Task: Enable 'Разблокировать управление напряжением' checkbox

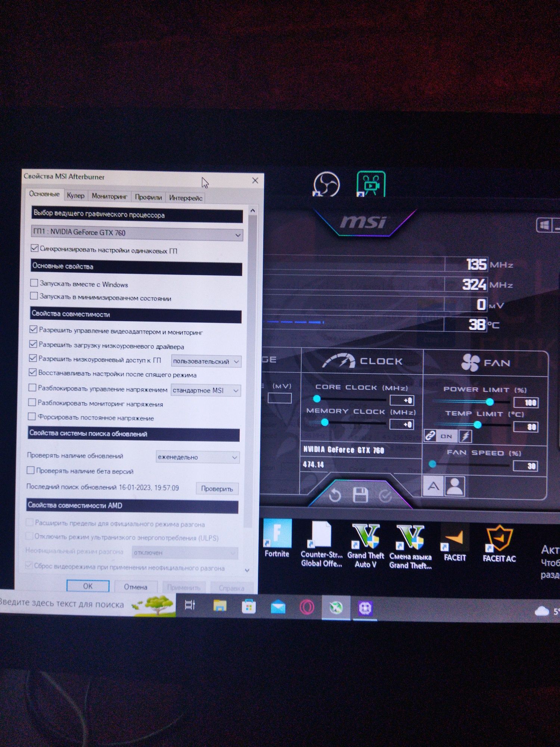Action: click(x=32, y=387)
